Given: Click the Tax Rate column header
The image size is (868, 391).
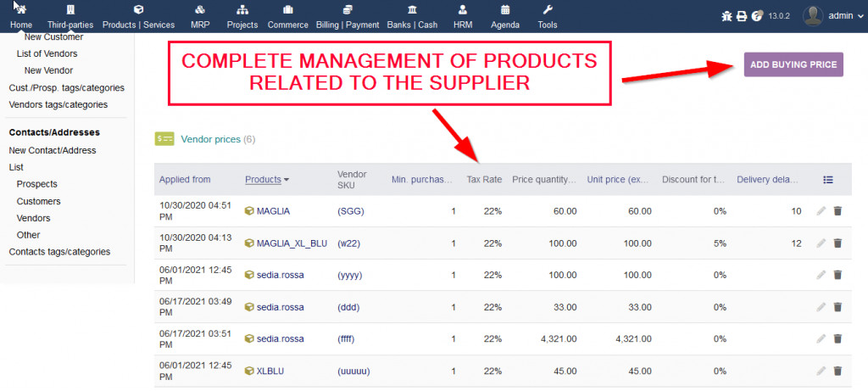Looking at the screenshot, I should pyautogui.click(x=484, y=180).
